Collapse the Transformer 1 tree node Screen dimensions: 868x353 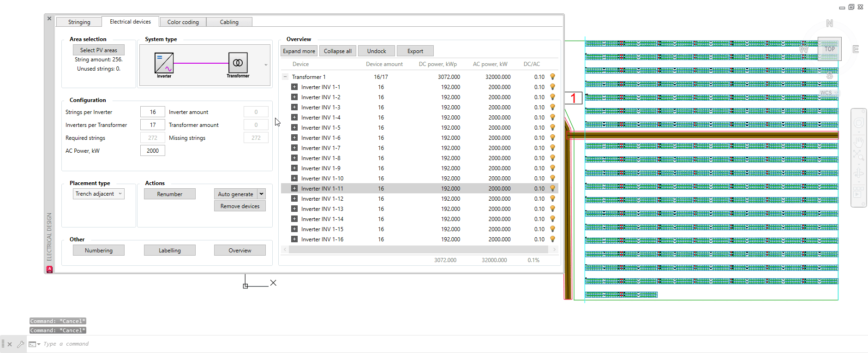[x=285, y=77]
